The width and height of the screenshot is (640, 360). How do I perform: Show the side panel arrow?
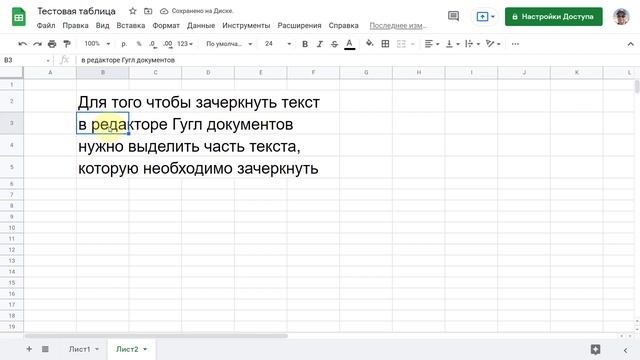(625, 350)
